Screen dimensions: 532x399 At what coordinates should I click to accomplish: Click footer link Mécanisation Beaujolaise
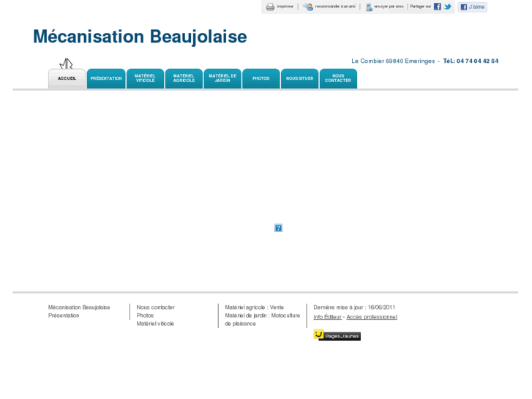click(79, 307)
